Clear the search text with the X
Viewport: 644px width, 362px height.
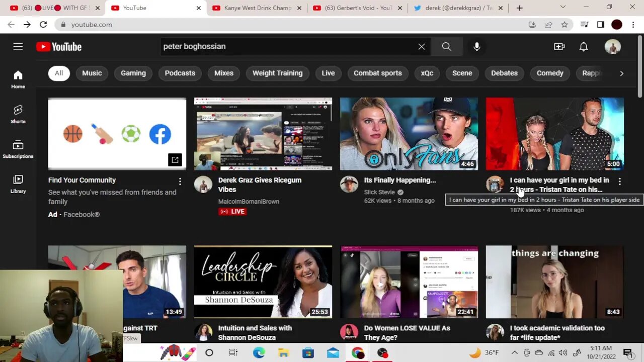(422, 47)
